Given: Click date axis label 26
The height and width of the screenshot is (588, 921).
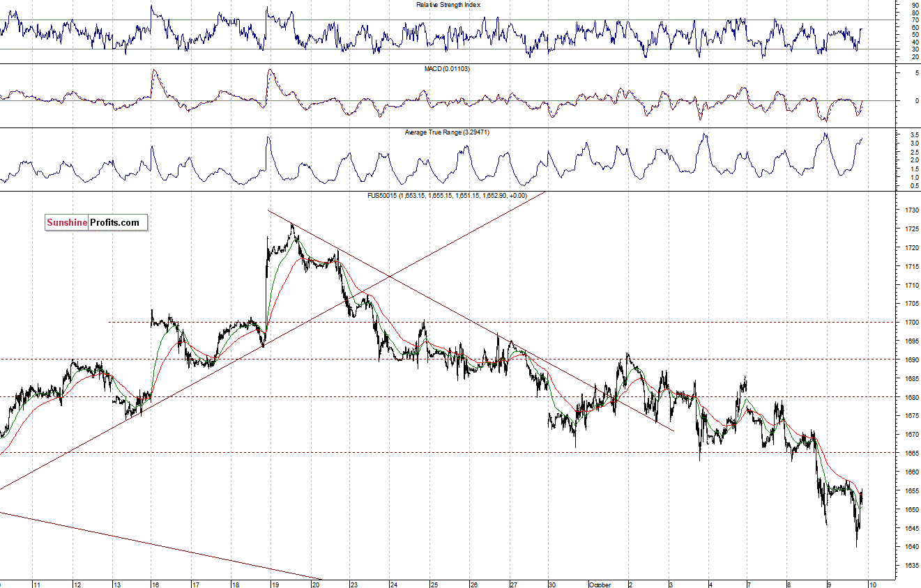Looking at the screenshot, I should pos(473,585).
